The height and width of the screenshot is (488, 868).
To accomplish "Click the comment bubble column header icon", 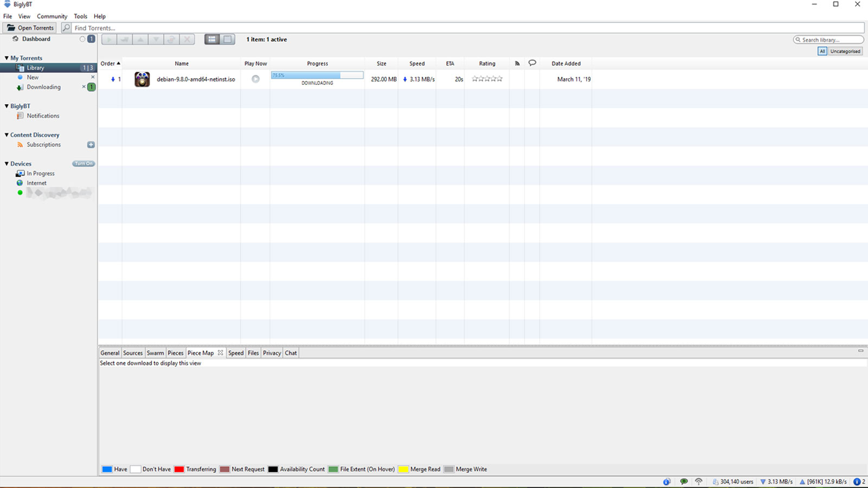I will click(x=532, y=63).
